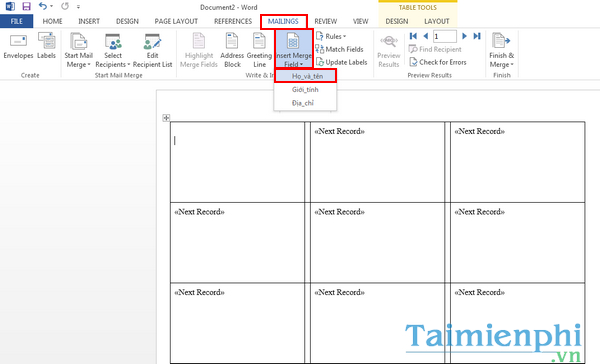Insert a Greeting Line
The height and width of the screenshot is (364, 600).
pyautogui.click(x=259, y=51)
